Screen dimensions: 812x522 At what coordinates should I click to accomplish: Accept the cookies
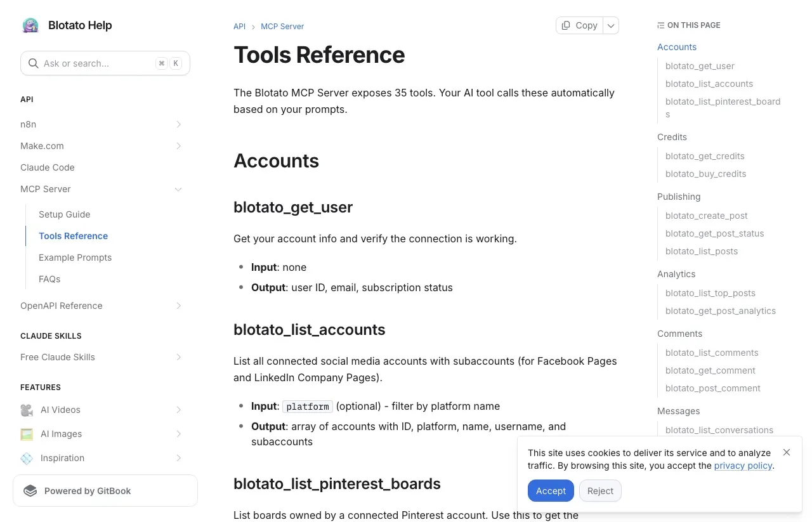[551, 491]
